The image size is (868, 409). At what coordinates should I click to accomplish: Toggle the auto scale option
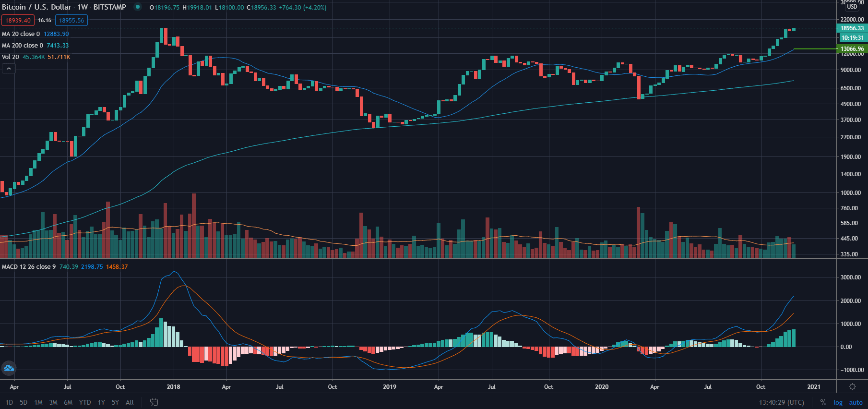856,402
